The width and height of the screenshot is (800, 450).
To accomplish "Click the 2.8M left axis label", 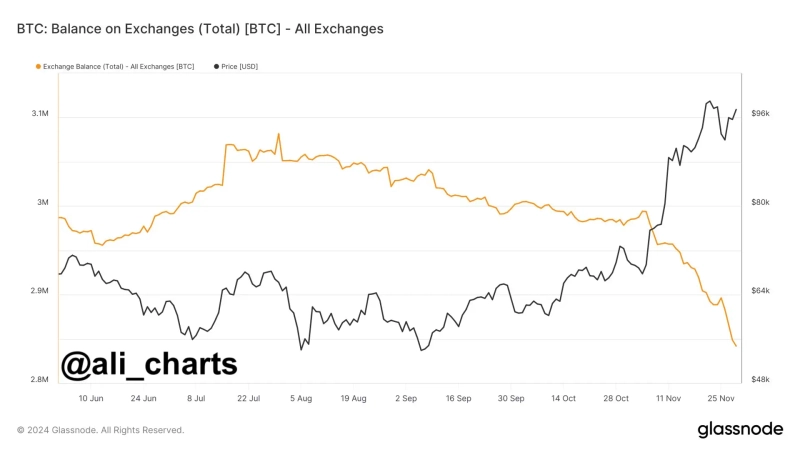I will (40, 380).
